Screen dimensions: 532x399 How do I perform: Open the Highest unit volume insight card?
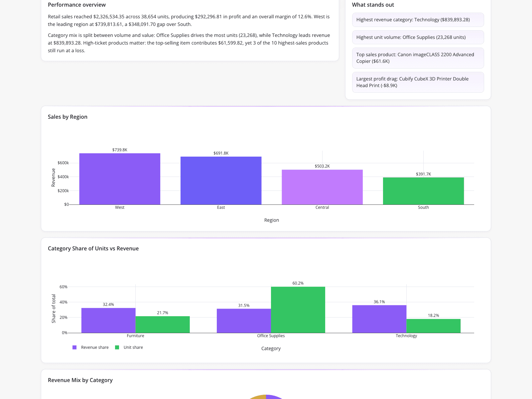pos(418,37)
